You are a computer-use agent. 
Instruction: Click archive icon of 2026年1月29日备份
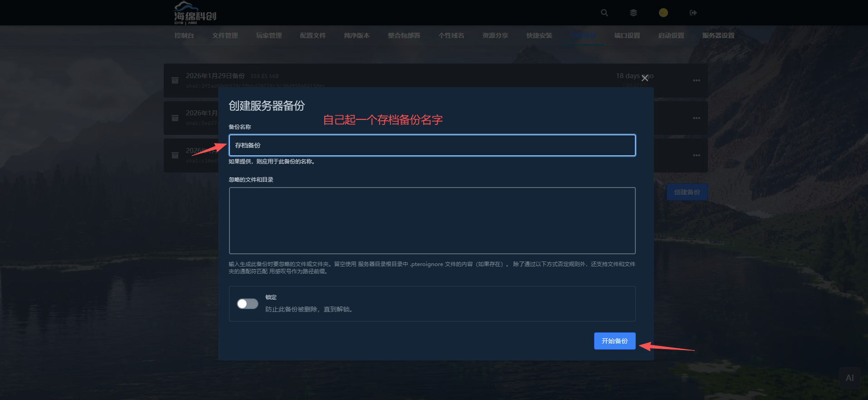click(x=175, y=80)
